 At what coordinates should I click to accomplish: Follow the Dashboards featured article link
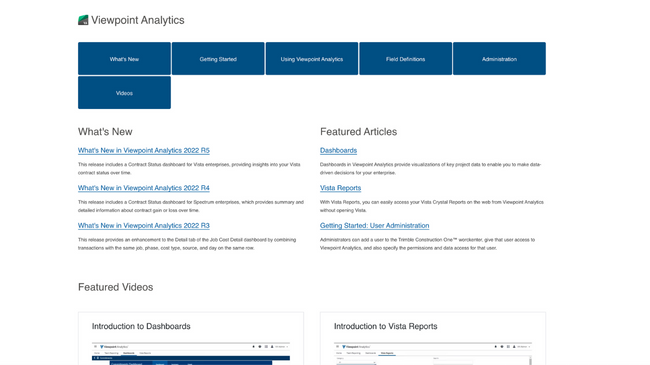(x=338, y=151)
